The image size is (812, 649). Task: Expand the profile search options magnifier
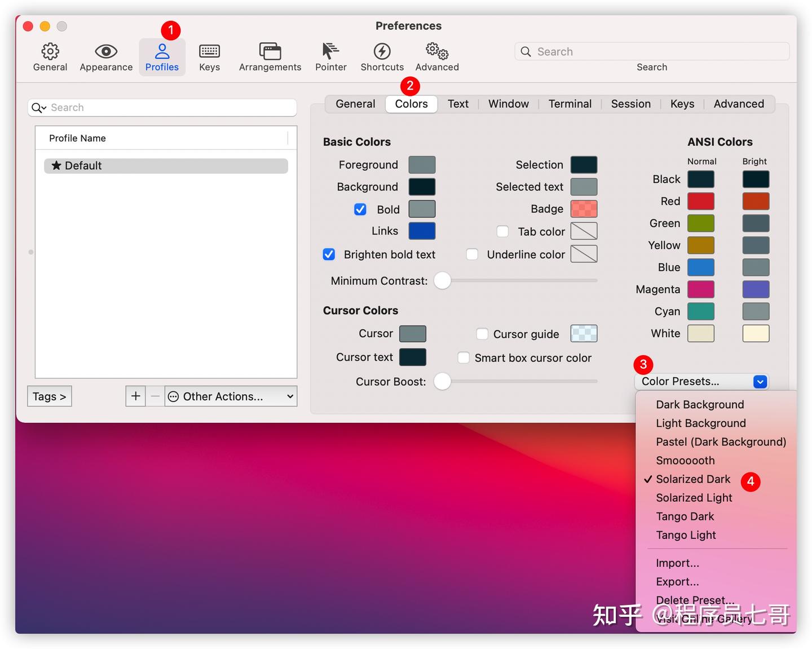[39, 108]
